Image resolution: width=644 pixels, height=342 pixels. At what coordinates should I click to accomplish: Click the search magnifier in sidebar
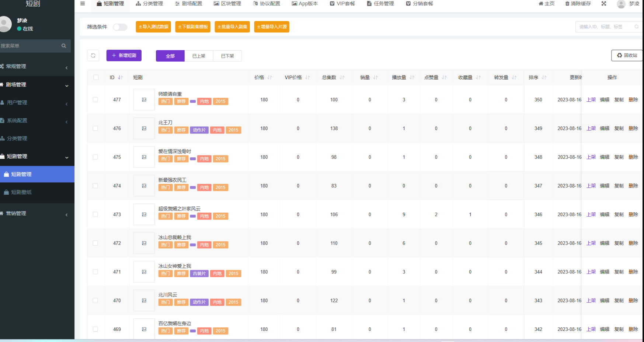[x=64, y=46]
